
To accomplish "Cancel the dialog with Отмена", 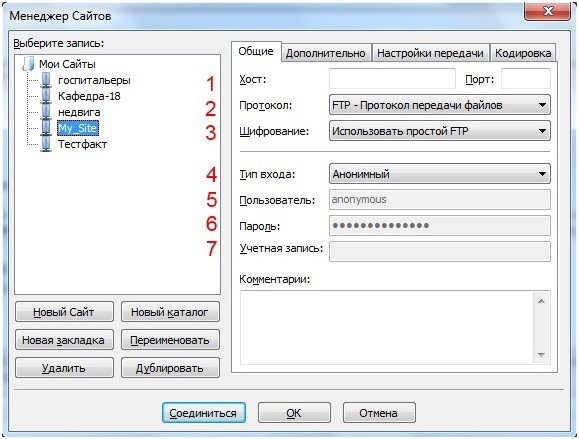I will tap(379, 413).
